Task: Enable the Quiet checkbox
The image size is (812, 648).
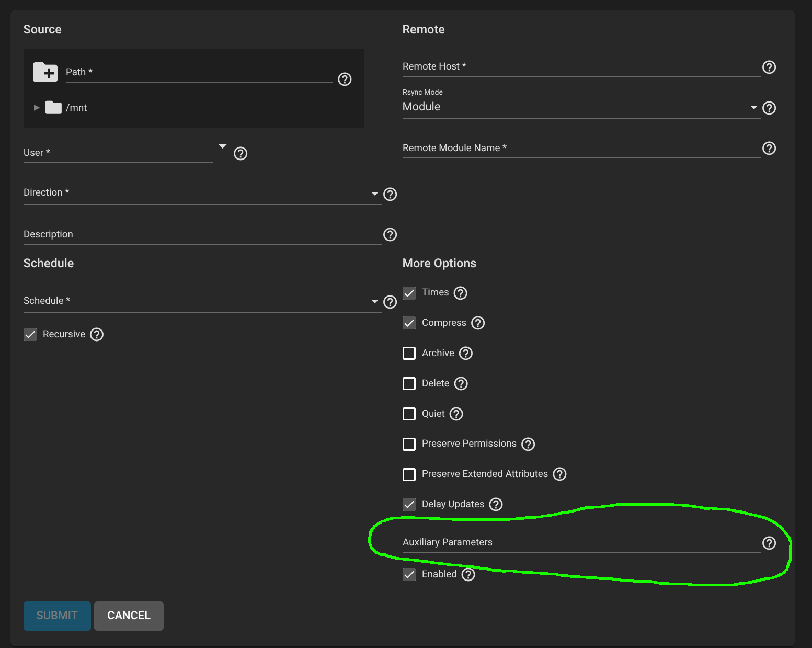Action: click(409, 414)
